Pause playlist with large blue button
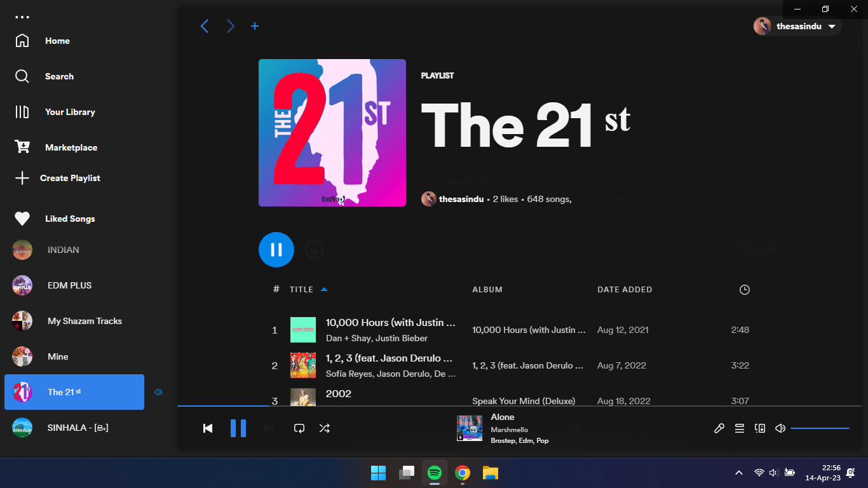Viewport: 868px width, 488px height. coord(276,250)
